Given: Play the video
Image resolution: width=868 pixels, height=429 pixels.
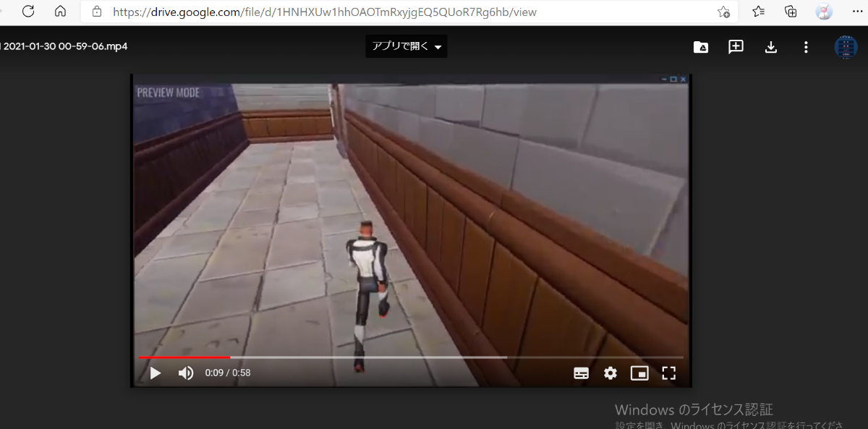Looking at the screenshot, I should pos(155,373).
